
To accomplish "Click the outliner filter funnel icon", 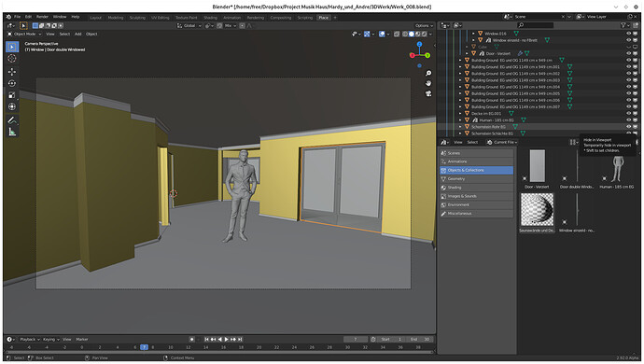I will click(624, 25).
